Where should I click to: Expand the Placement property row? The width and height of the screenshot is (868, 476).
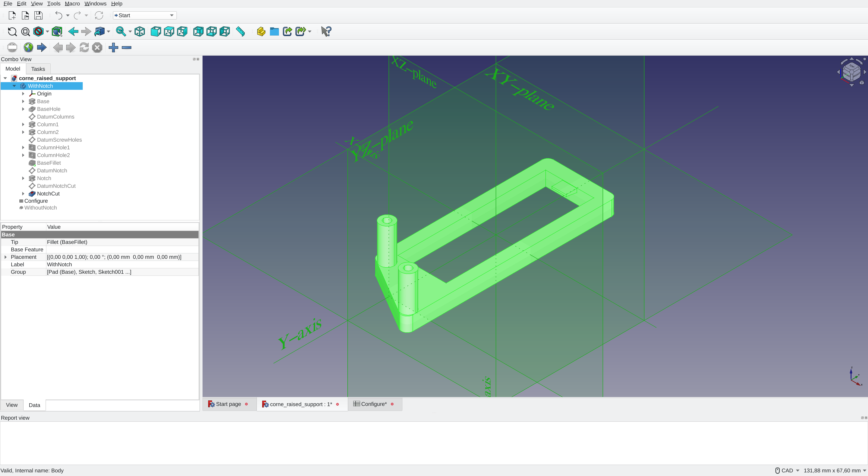pyautogui.click(x=5, y=257)
